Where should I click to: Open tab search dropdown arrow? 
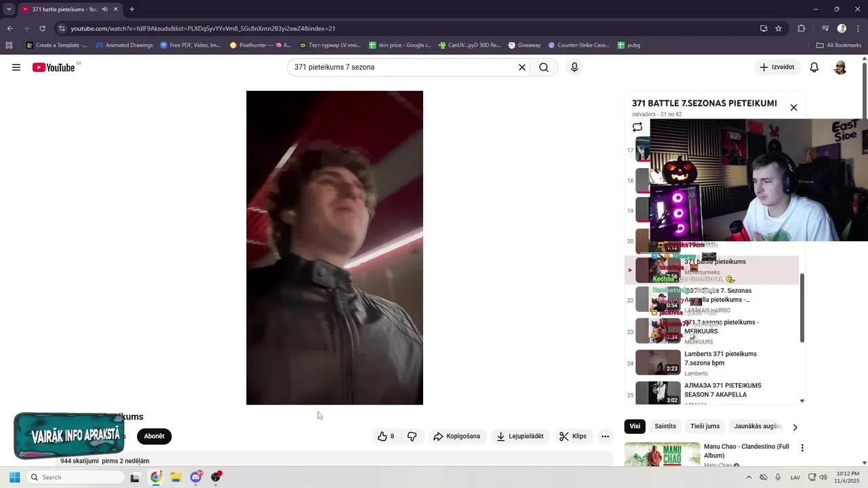coord(9,9)
